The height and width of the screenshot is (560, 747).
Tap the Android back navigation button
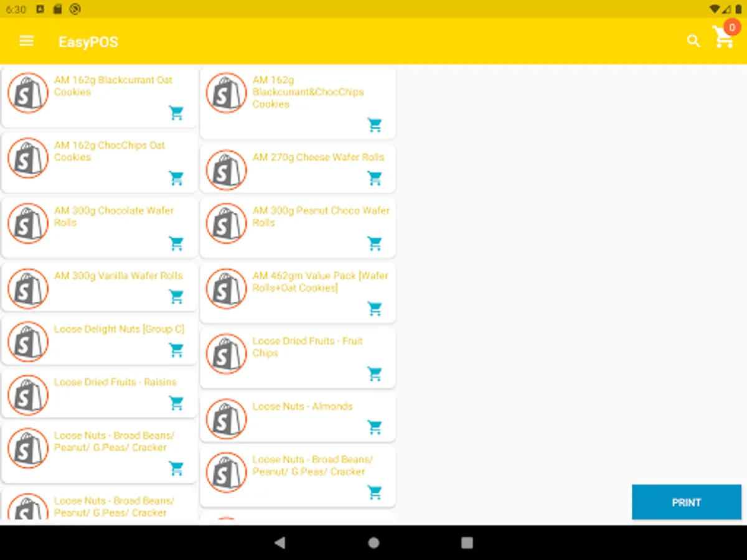click(280, 543)
